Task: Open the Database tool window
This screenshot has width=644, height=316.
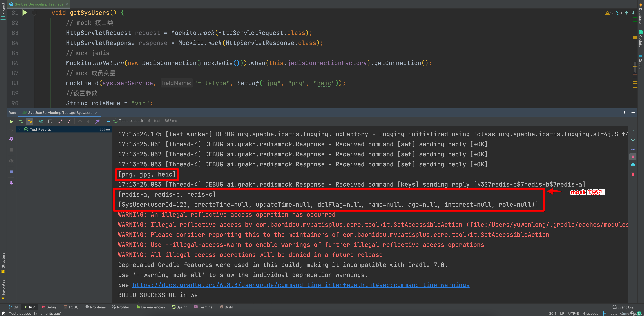Action: tap(641, 13)
